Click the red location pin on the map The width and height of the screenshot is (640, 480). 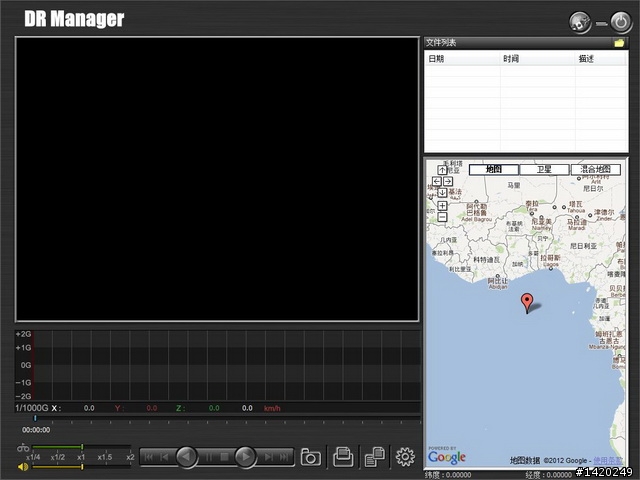527,303
